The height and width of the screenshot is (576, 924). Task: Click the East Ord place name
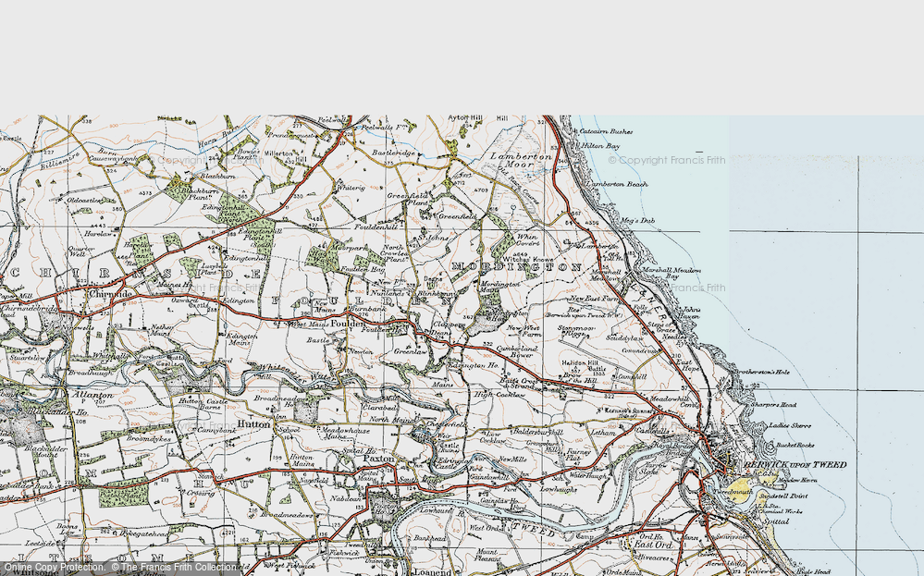pos(654,545)
